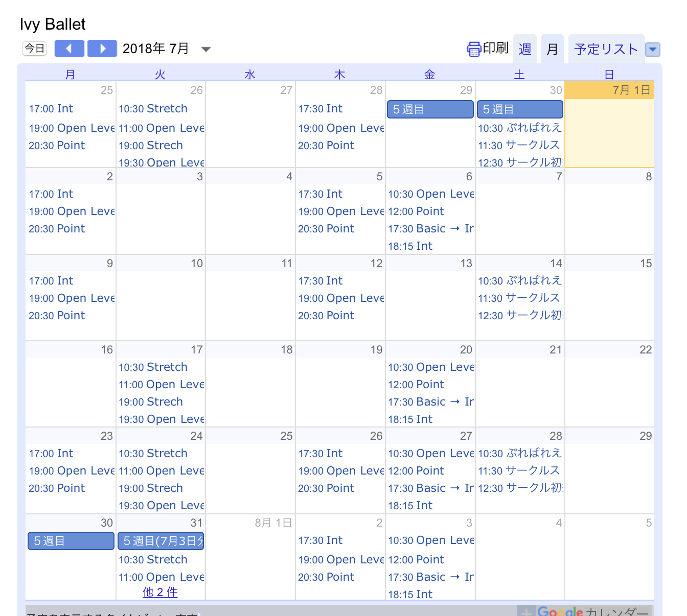This screenshot has height=616, width=687.
Task: Open 17:30 Basic event on July 6
Action: pyautogui.click(x=430, y=229)
